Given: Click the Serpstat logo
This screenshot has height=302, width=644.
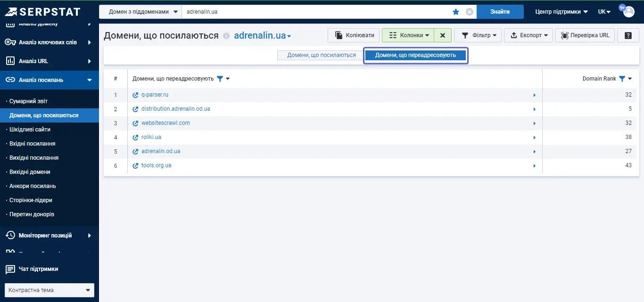Looking at the screenshot, I should coord(42,11).
